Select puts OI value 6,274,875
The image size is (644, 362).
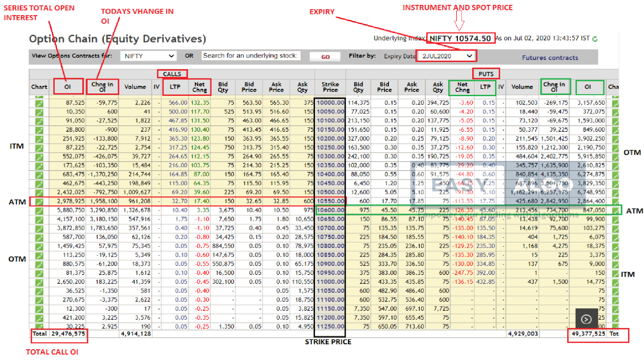click(x=591, y=174)
